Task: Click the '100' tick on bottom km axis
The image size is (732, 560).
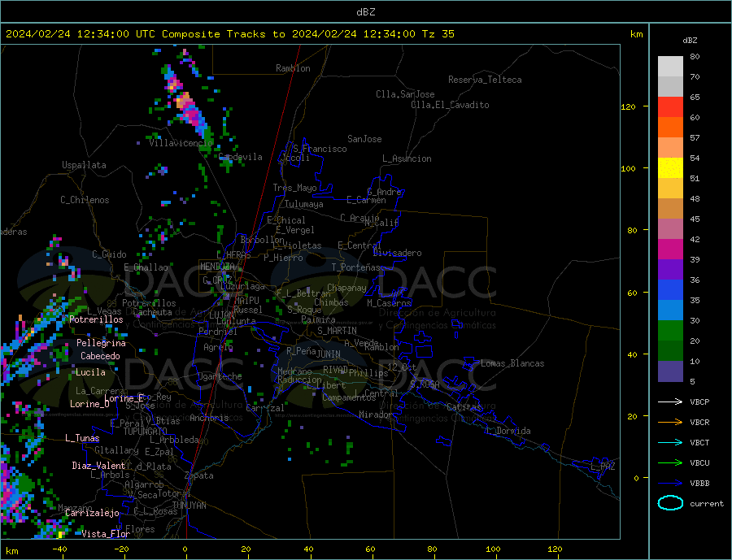Action: tap(493, 549)
